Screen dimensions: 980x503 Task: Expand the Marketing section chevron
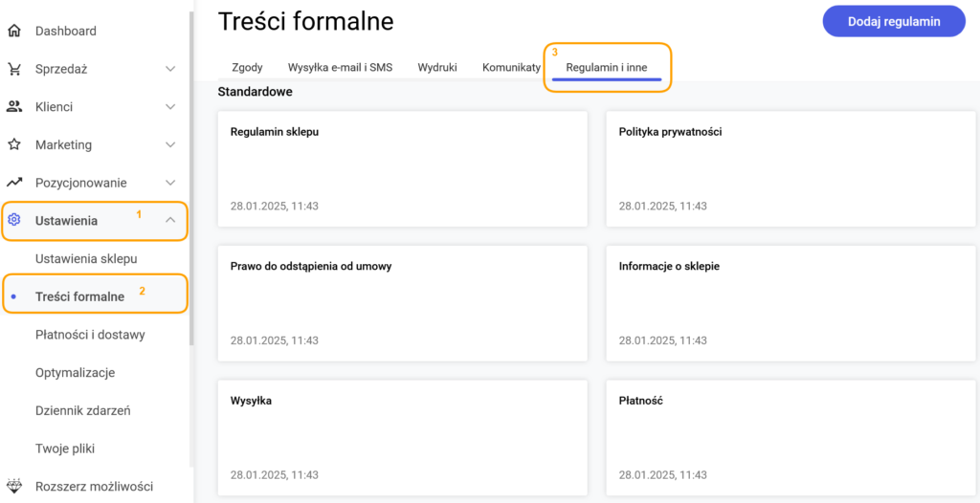(x=170, y=145)
